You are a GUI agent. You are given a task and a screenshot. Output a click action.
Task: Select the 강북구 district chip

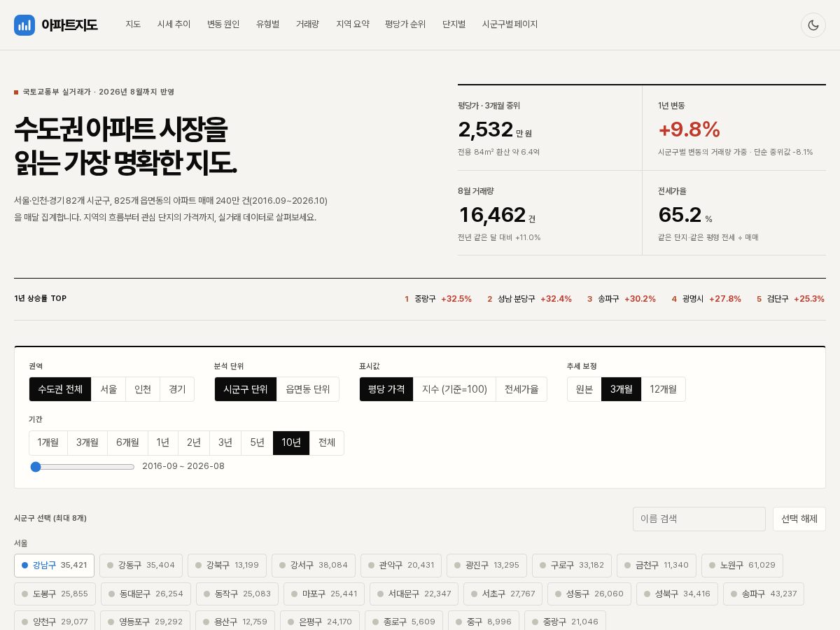point(227,566)
